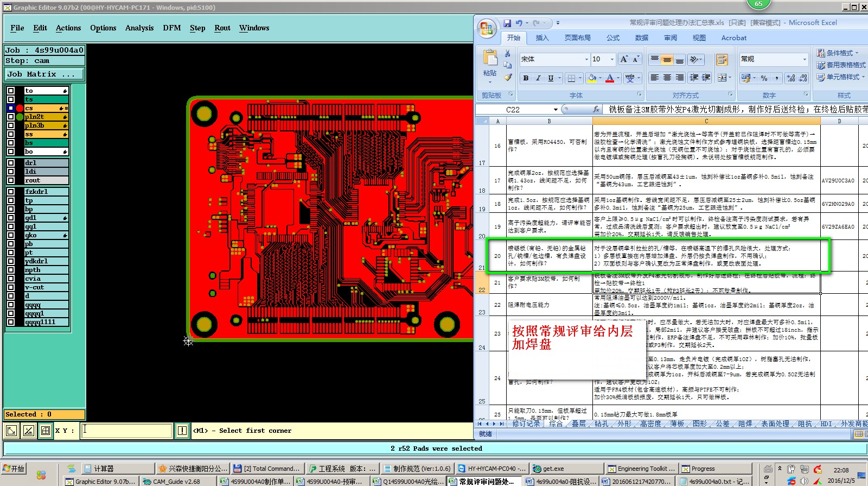Toggle the checkbox for layer fzkdrl

pos(11,192)
